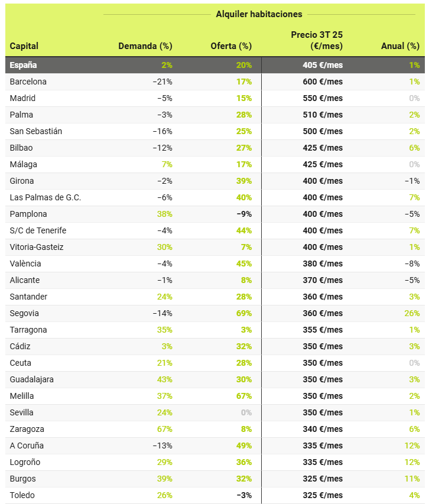The width and height of the screenshot is (429, 504).
Task: Click the San Sebastián city cell
Action: [35, 131]
